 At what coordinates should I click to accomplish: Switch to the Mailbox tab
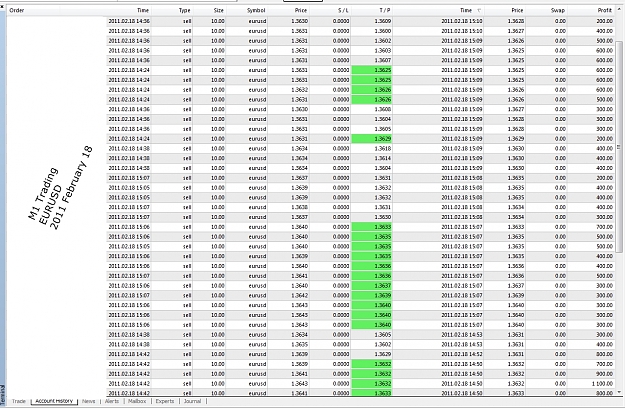(137, 401)
